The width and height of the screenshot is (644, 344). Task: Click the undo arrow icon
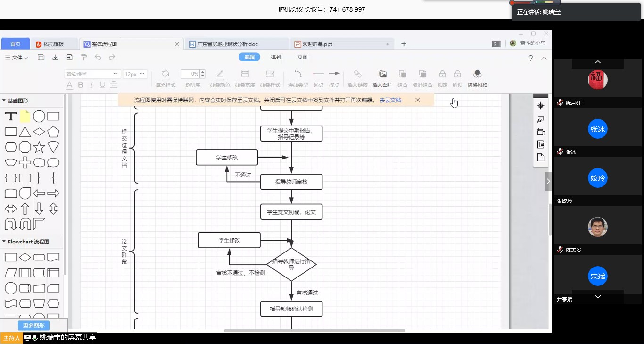coord(98,58)
